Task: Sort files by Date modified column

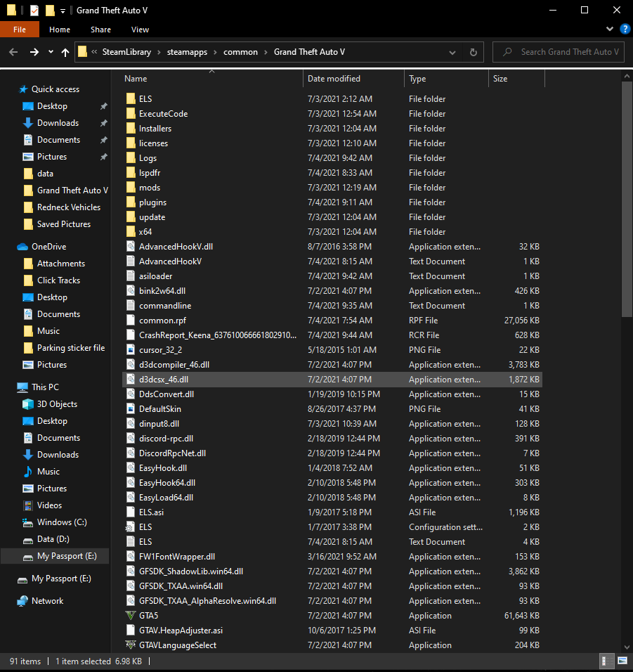Action: point(334,79)
